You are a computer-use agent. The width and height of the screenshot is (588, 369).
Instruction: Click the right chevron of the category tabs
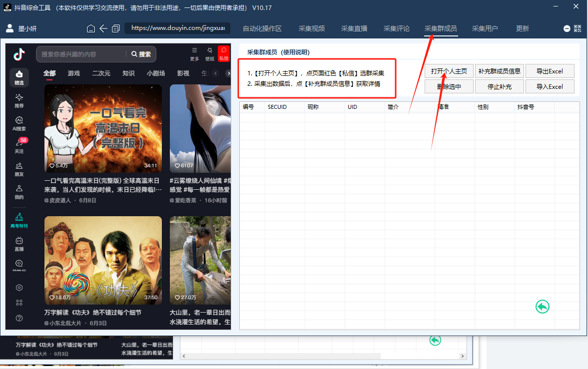(228, 73)
